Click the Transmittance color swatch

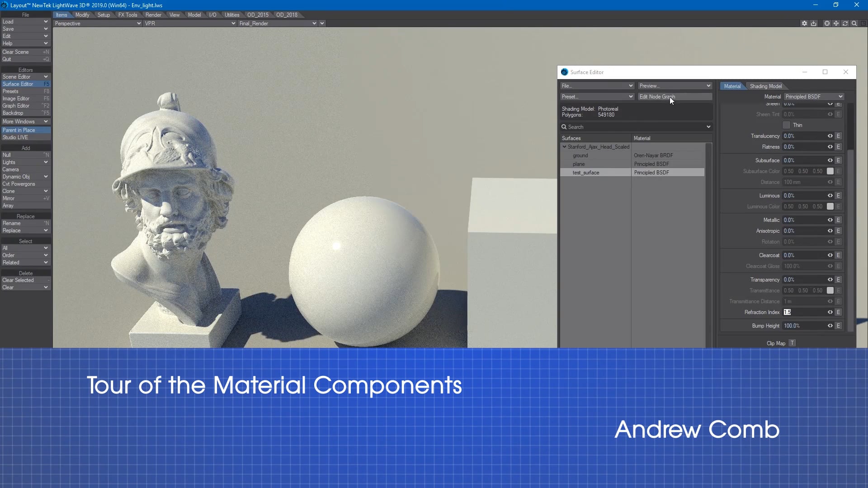tap(830, 291)
